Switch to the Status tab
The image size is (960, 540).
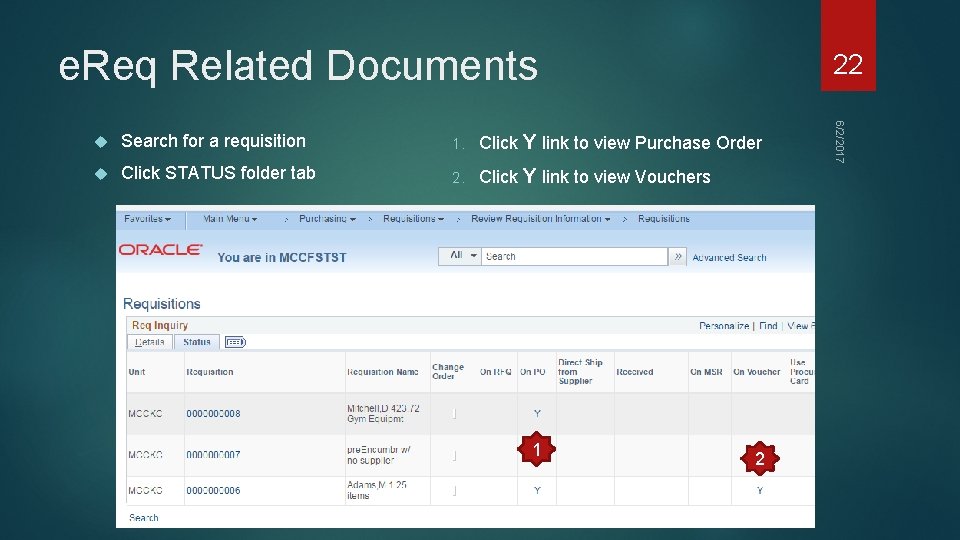tap(197, 342)
